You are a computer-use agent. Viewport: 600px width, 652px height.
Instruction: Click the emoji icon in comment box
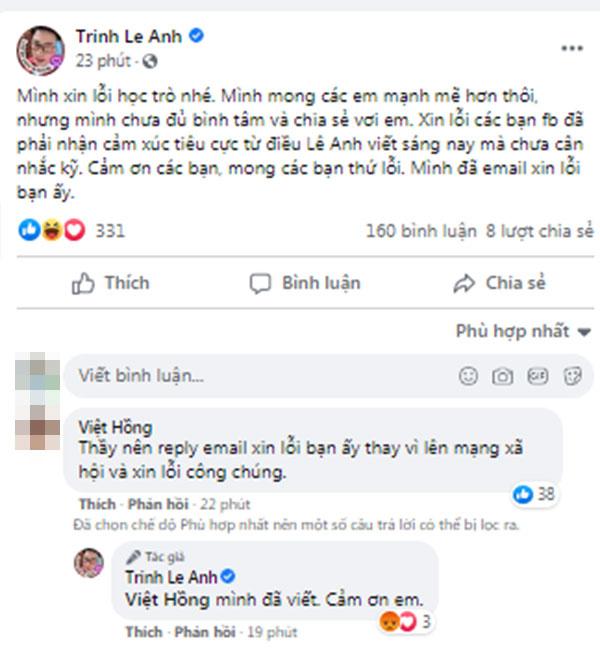coord(468,376)
